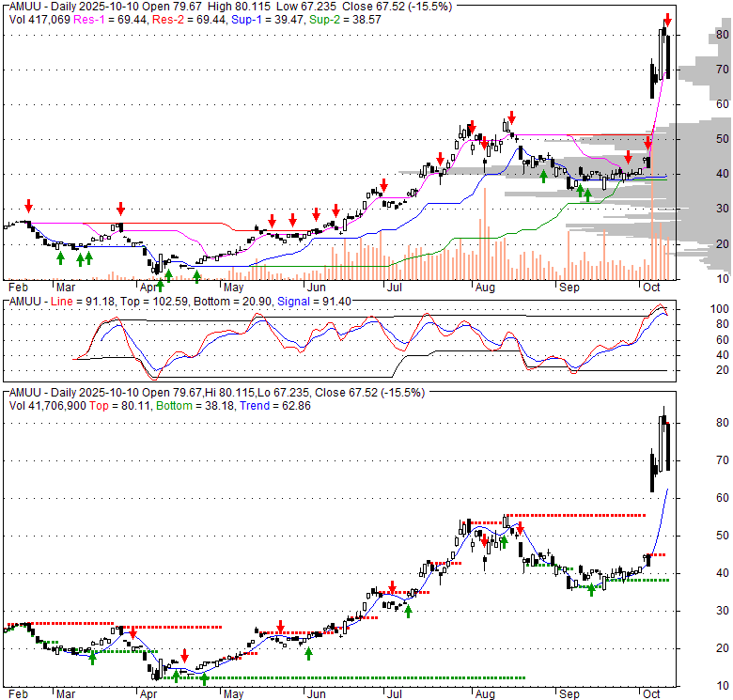Image resolution: width=733 pixels, height=700 pixels.
Task: Click the High 80.115 value in top header
Action: 239,7
